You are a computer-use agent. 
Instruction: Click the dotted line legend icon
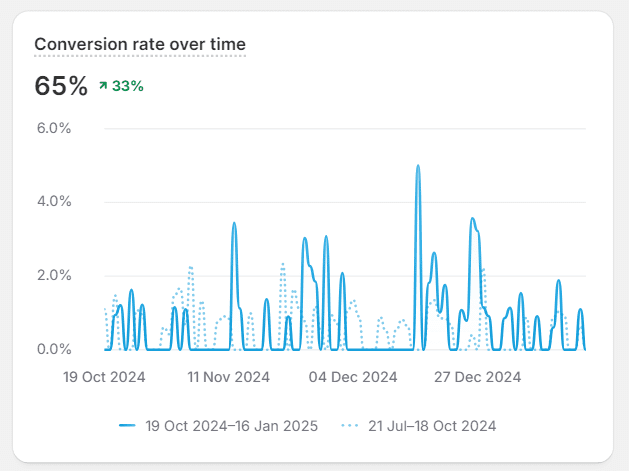coord(351,426)
